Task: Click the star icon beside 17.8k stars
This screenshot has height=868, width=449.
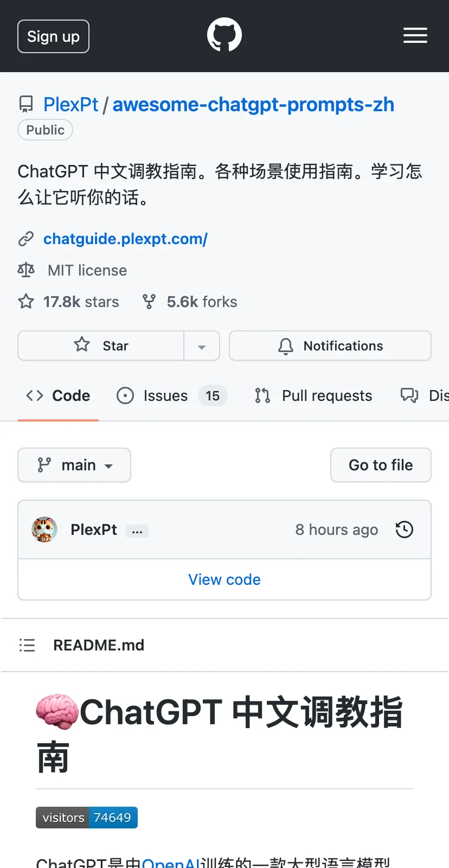Action: point(26,302)
